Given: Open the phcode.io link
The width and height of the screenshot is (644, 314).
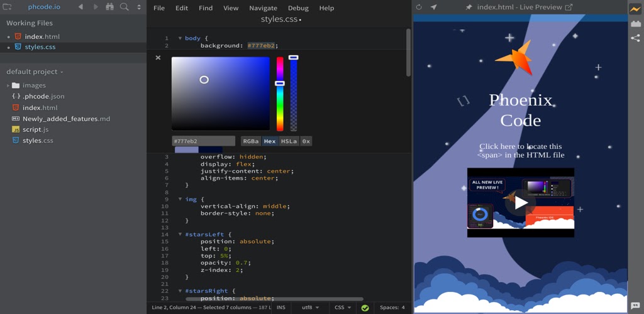Looking at the screenshot, I should [x=44, y=7].
